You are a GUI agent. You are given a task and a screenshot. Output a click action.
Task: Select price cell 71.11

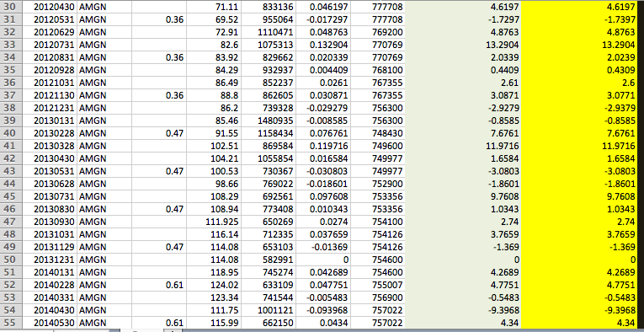pyautogui.click(x=214, y=7)
